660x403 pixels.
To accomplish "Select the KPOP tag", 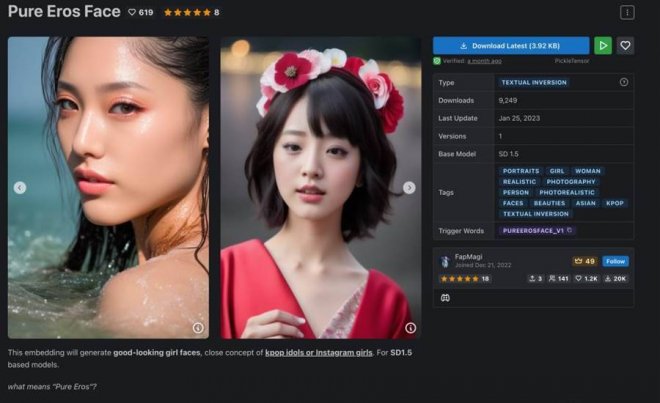I will click(614, 203).
